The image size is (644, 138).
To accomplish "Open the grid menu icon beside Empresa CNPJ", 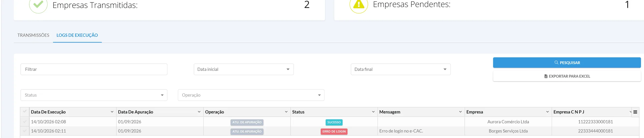I will pyautogui.click(x=635, y=112).
